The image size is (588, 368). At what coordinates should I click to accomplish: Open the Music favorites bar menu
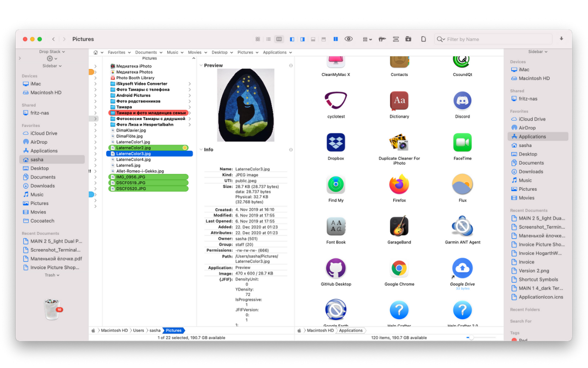(175, 52)
